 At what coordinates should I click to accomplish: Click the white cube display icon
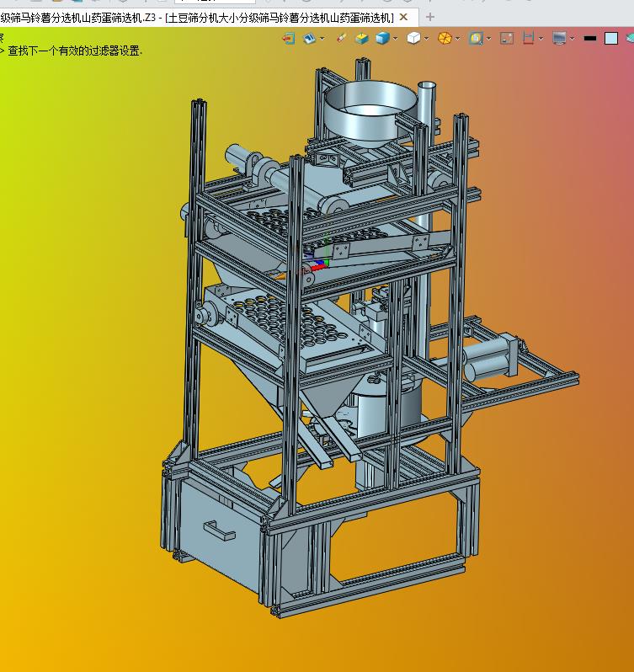coord(413,38)
